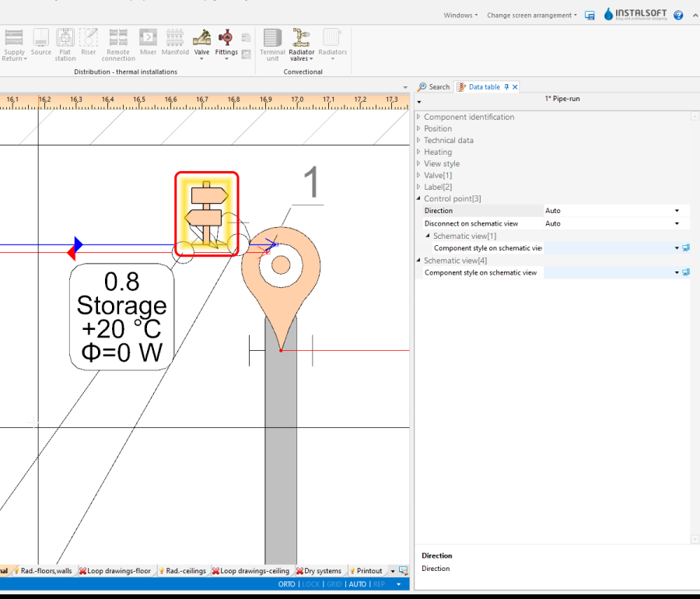Select the Supply Return pipe tool
The width and height of the screenshot is (700, 599).
[x=14, y=44]
